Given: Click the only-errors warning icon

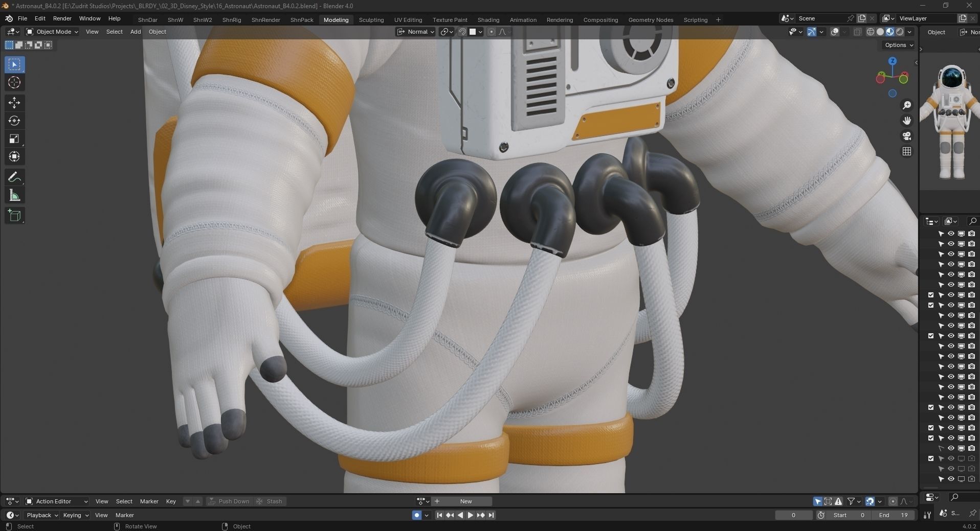Looking at the screenshot, I should [x=838, y=501].
